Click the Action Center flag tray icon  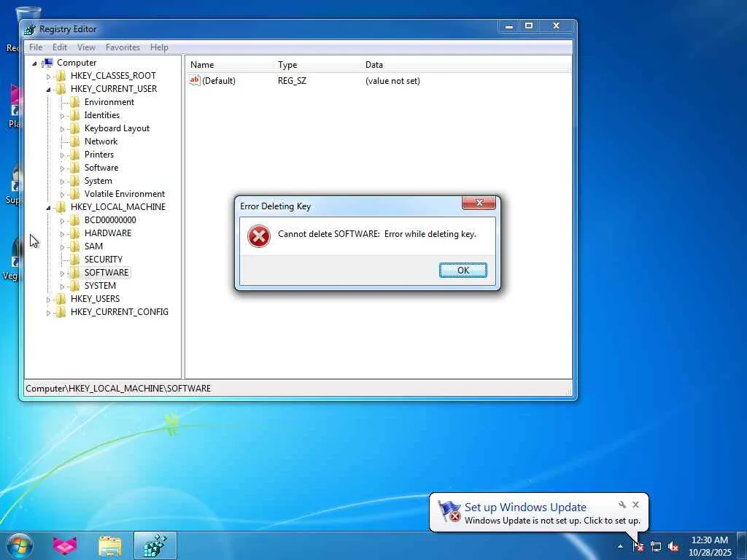click(638, 546)
